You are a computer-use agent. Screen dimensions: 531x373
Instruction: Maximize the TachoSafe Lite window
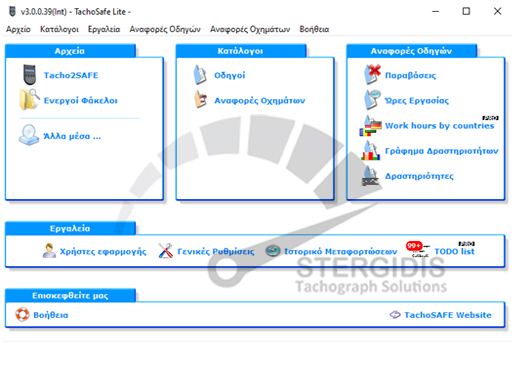466,11
